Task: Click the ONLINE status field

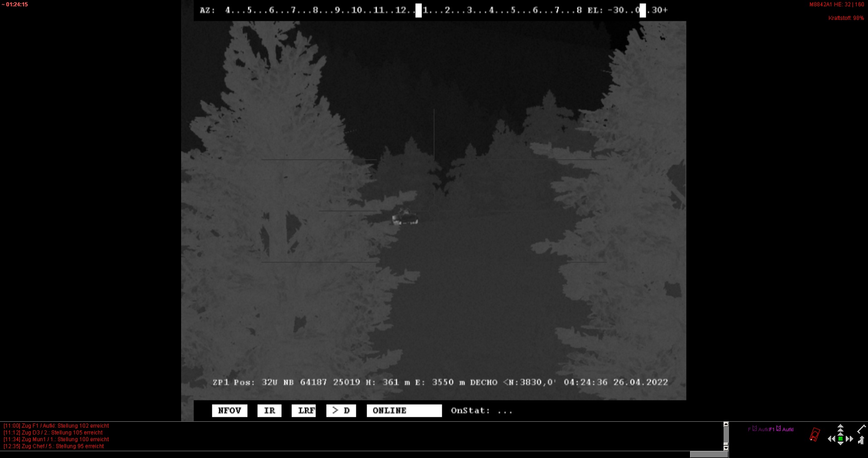Action: [404, 410]
